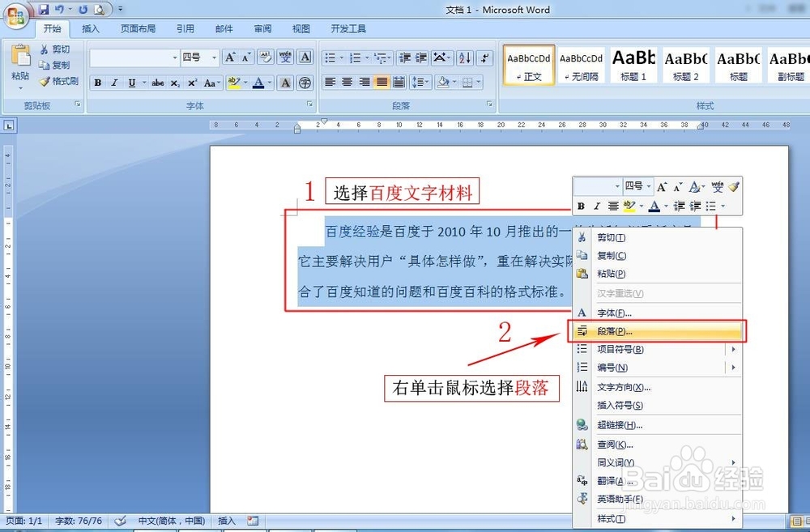Clear formatting with eraser icon
This screenshot has width=810, height=532.
point(266,57)
